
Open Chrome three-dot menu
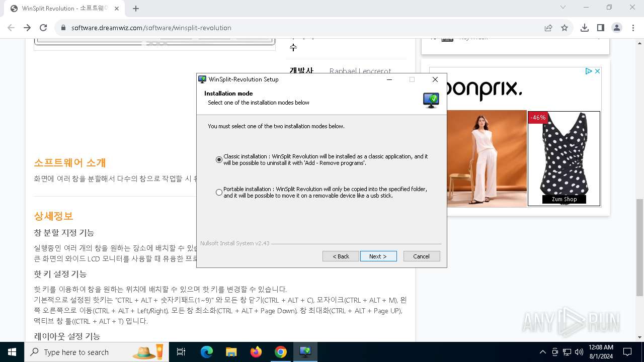(x=633, y=28)
